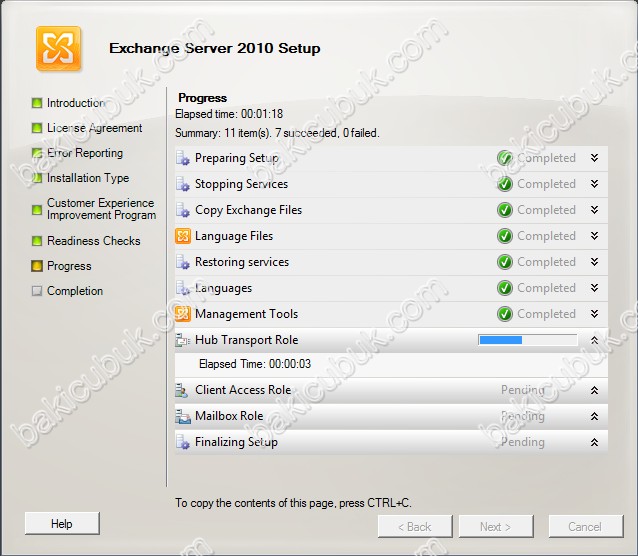The width and height of the screenshot is (638, 556).
Task: Select the License Agreement step
Action: pos(94,128)
